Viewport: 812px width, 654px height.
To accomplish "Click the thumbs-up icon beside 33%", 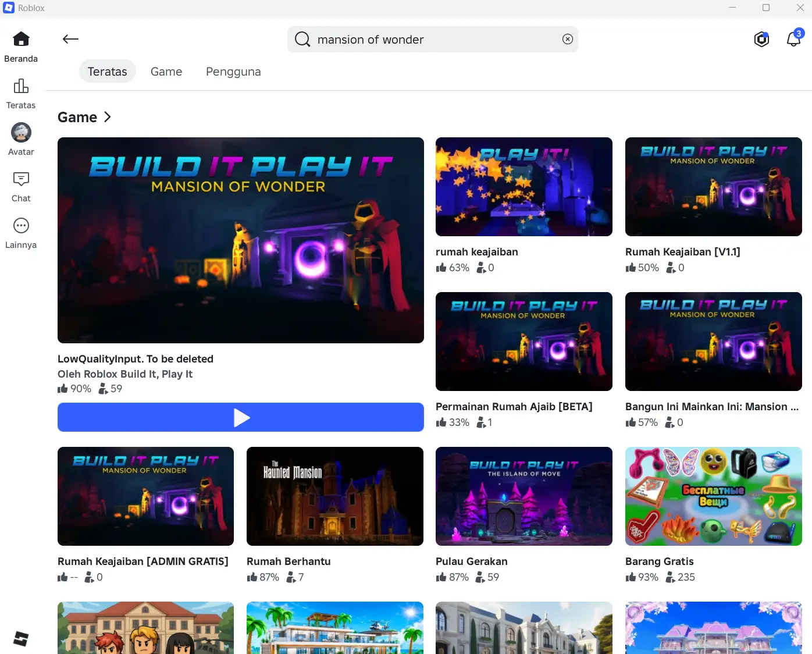I will click(441, 422).
